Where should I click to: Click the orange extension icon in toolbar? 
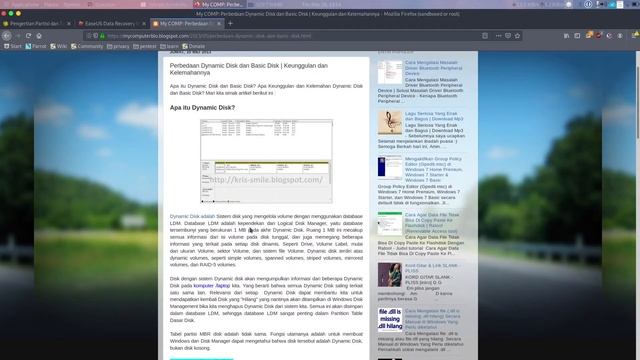click(589, 36)
